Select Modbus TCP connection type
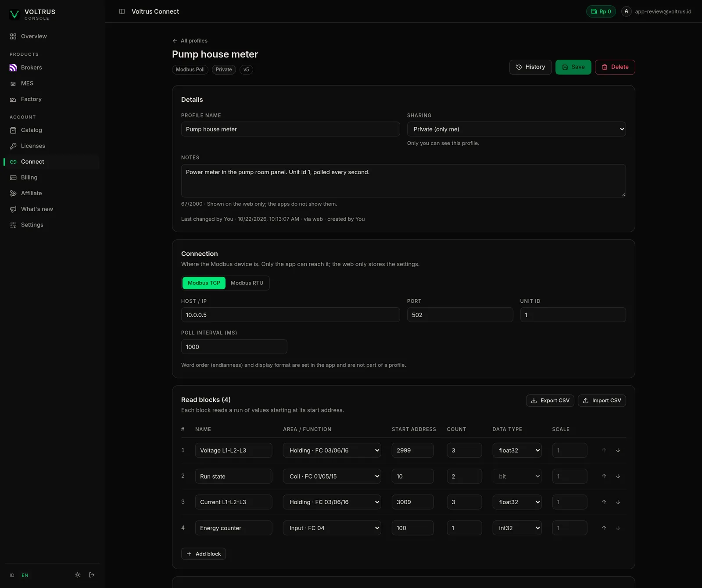This screenshot has width=702, height=588. (204, 283)
